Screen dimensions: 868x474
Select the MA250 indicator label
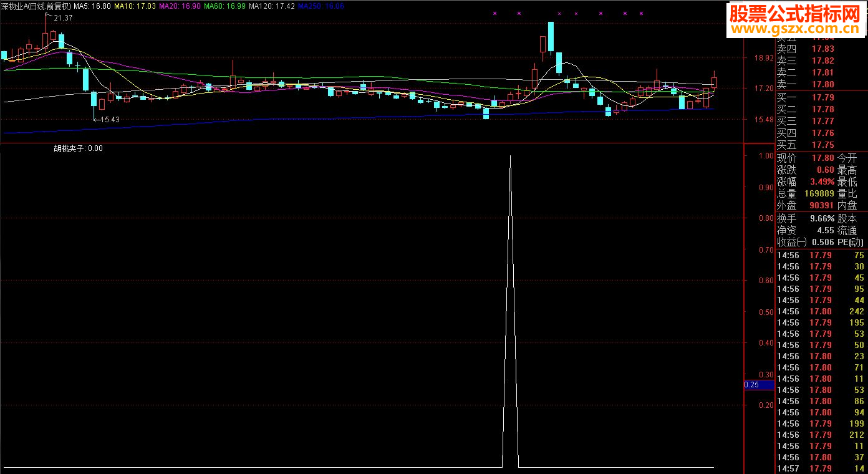click(321, 6)
